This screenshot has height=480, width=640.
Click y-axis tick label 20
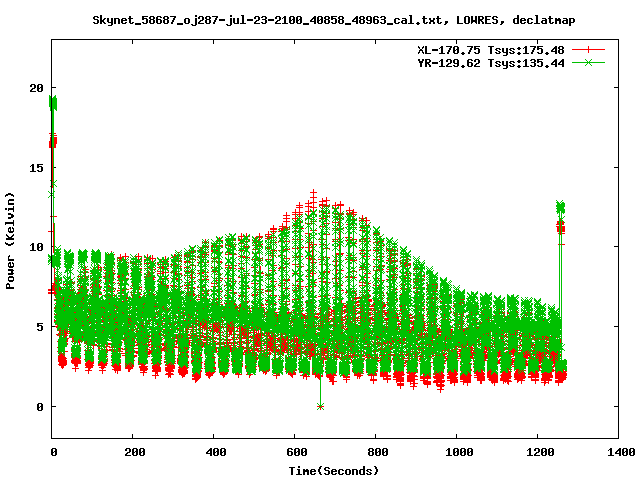36,88
